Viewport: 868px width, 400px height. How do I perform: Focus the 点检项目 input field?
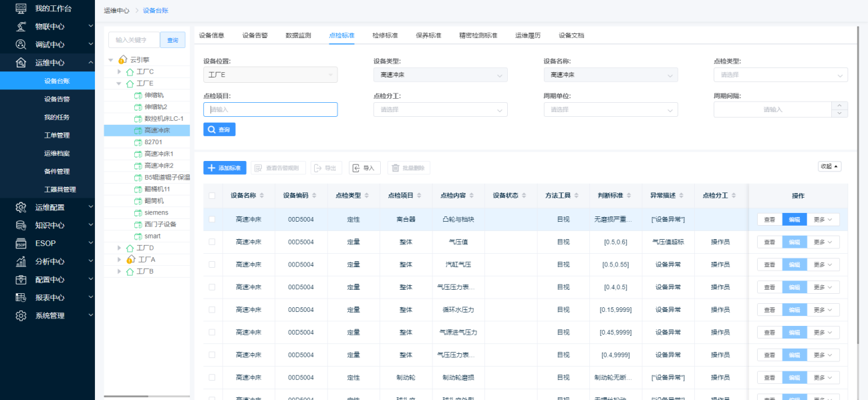[270, 110]
